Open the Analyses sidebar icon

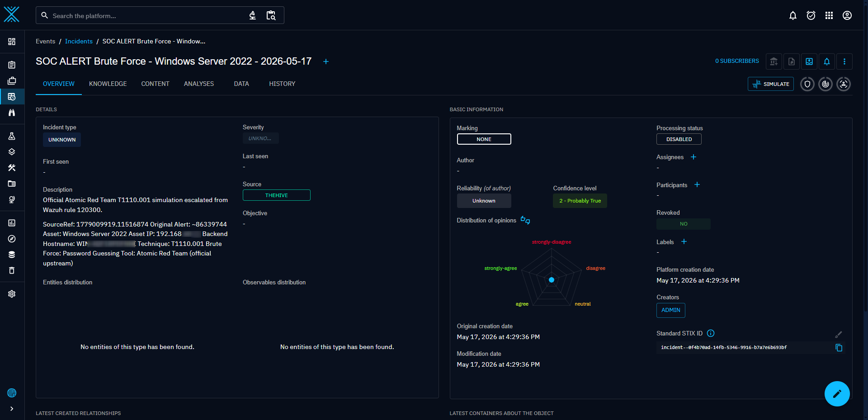coord(12,65)
